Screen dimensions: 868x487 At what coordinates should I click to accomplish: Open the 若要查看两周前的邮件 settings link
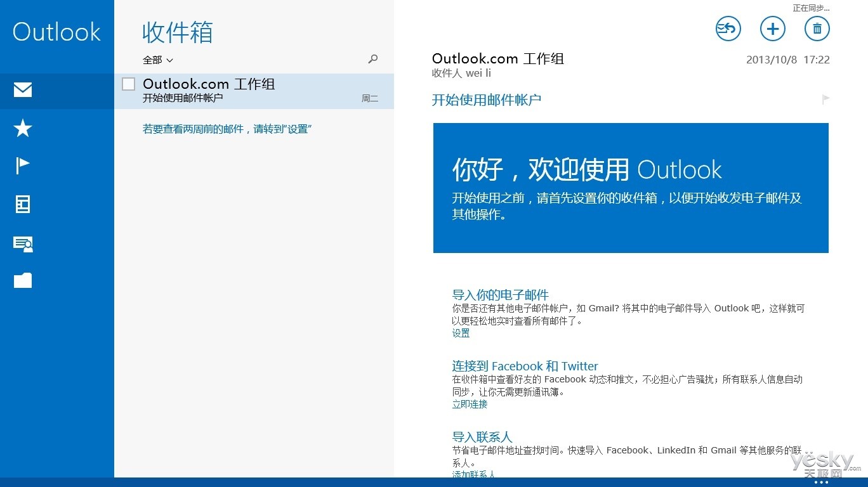point(227,129)
